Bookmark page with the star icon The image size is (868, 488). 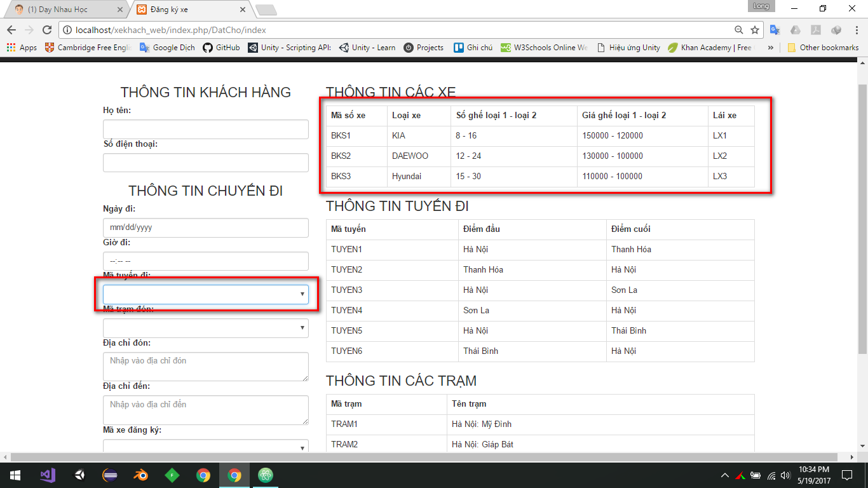(x=755, y=30)
